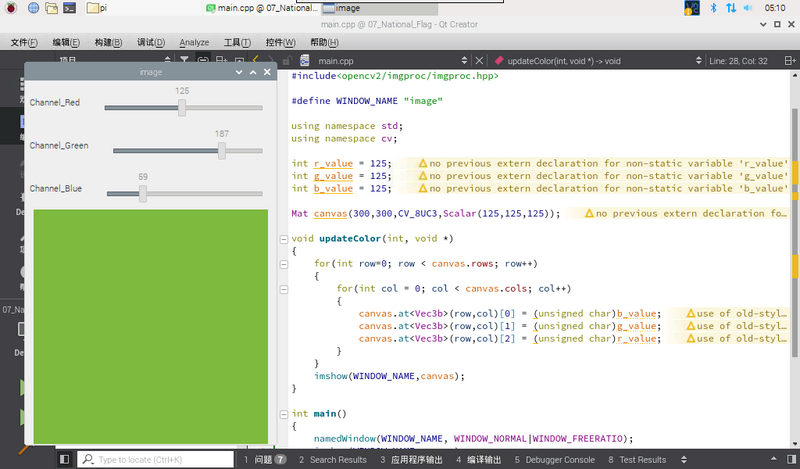Click the Channel_Blue slider handle
The height and width of the screenshot is (469, 800).
(x=143, y=193)
